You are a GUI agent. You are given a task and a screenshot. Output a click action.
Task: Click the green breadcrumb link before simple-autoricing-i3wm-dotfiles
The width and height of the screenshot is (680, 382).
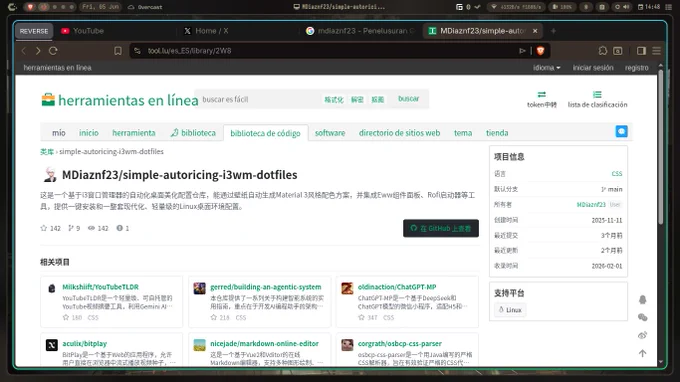pyautogui.click(x=46, y=152)
